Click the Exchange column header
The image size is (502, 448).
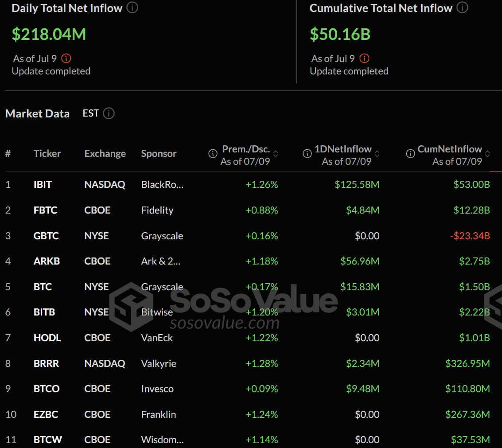105,154
